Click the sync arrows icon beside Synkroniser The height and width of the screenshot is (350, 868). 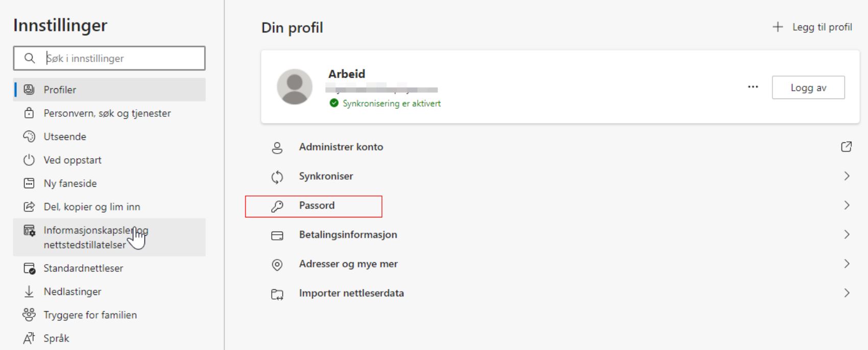pos(277,177)
